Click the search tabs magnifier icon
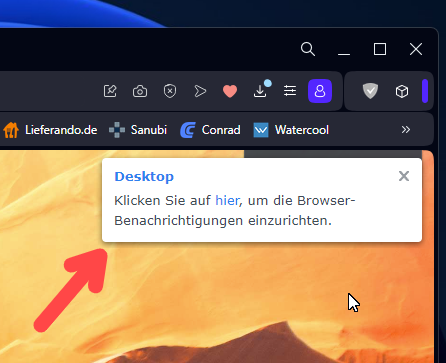446x363 pixels. [x=308, y=49]
